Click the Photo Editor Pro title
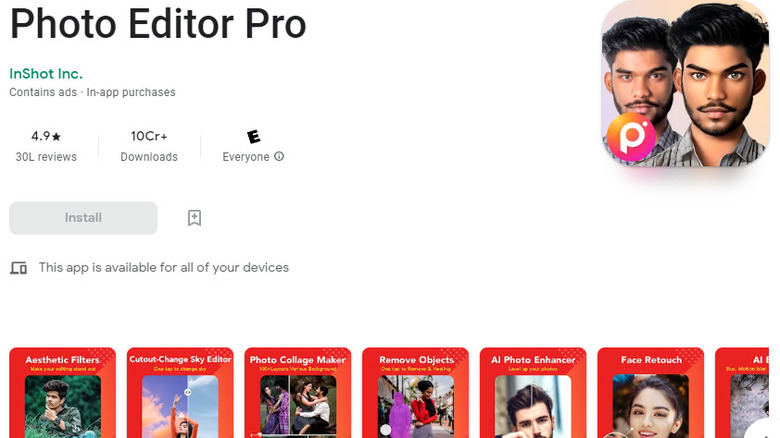This screenshot has width=780, height=438. (158, 24)
